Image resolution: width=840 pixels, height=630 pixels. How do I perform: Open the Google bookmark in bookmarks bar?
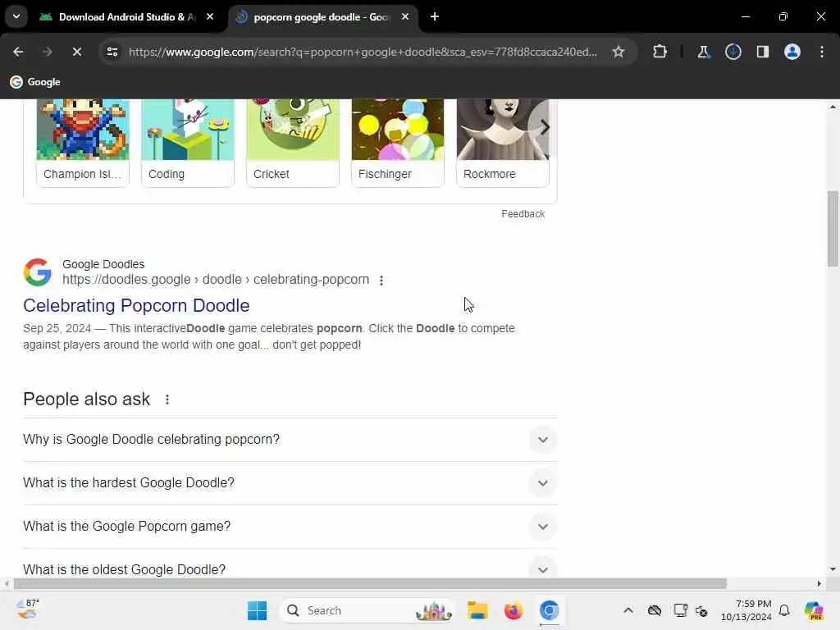point(35,82)
